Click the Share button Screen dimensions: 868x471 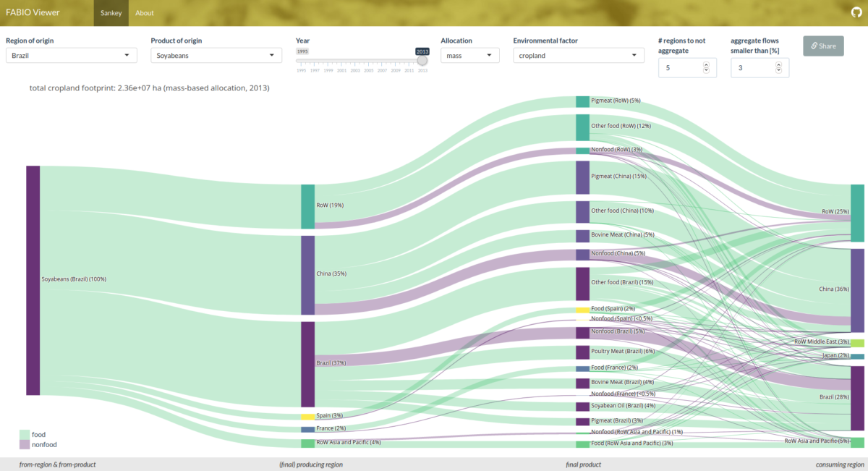tap(823, 46)
